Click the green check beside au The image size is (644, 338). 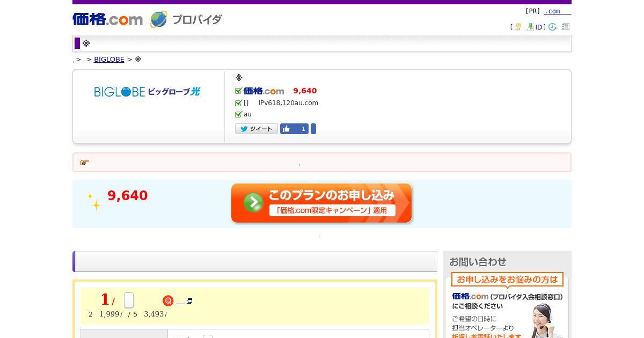238,114
